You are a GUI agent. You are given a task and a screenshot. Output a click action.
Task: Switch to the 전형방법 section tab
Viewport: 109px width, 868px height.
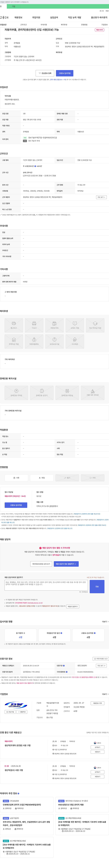(x=84, y=25)
